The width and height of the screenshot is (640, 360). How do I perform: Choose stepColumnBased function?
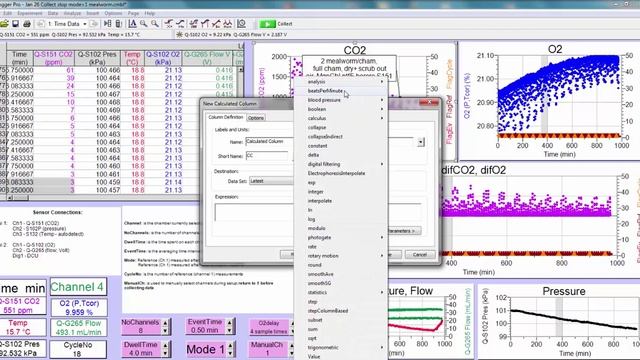[x=341, y=311]
